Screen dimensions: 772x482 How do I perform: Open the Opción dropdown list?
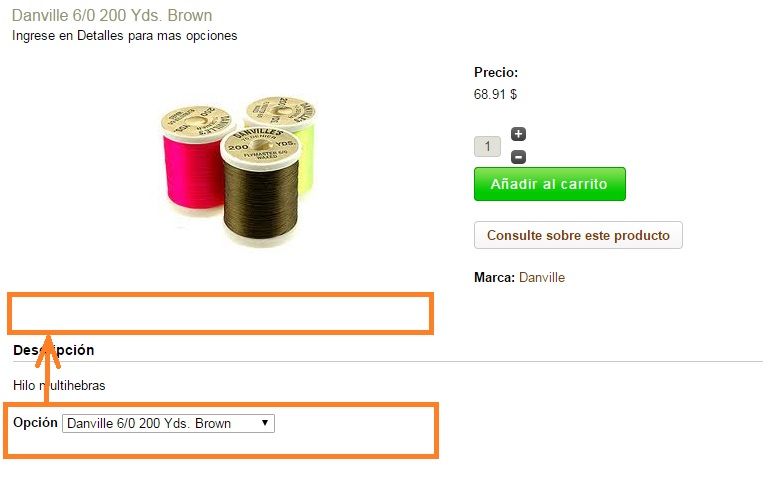coord(168,423)
